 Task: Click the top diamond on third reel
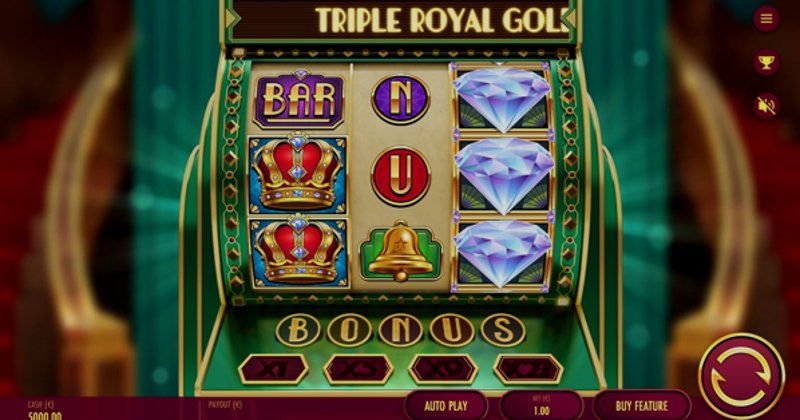click(x=502, y=97)
